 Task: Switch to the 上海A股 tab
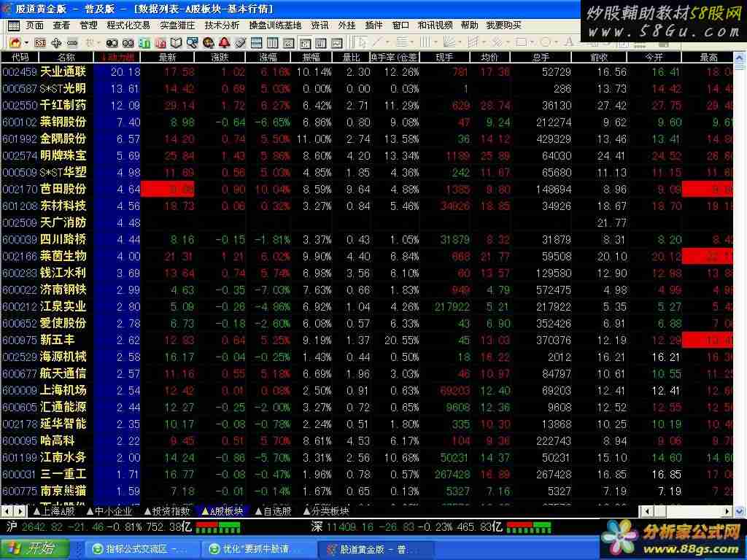click(54, 511)
